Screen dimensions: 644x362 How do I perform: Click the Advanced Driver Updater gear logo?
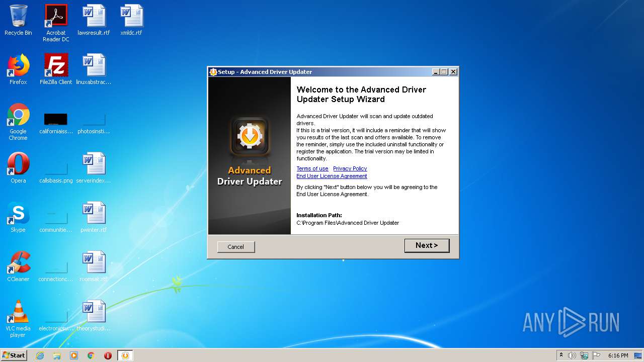[x=250, y=136]
